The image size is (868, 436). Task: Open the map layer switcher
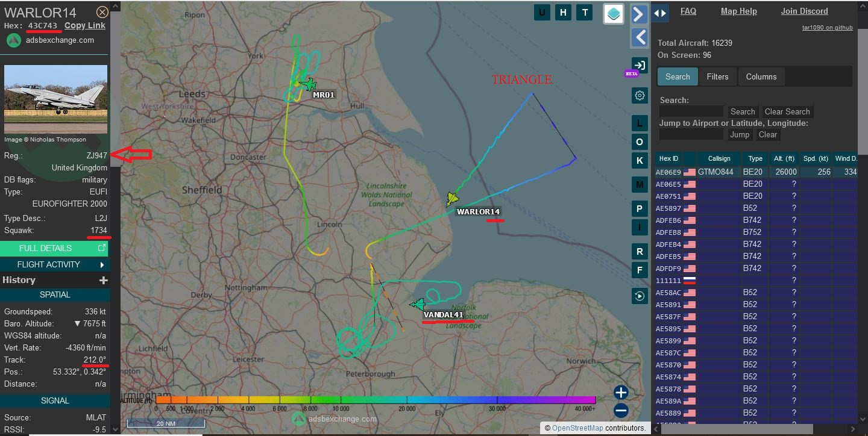pos(614,14)
